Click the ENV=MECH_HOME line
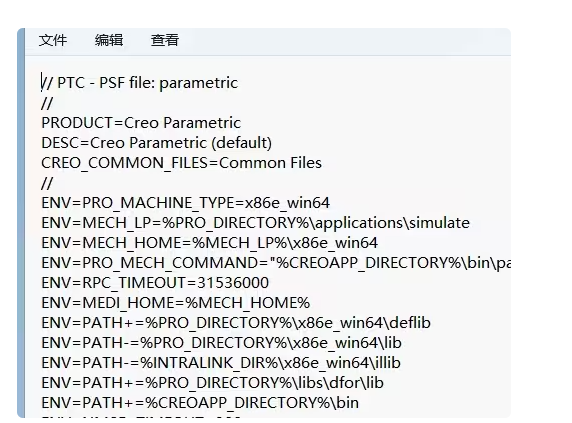 pos(209,243)
